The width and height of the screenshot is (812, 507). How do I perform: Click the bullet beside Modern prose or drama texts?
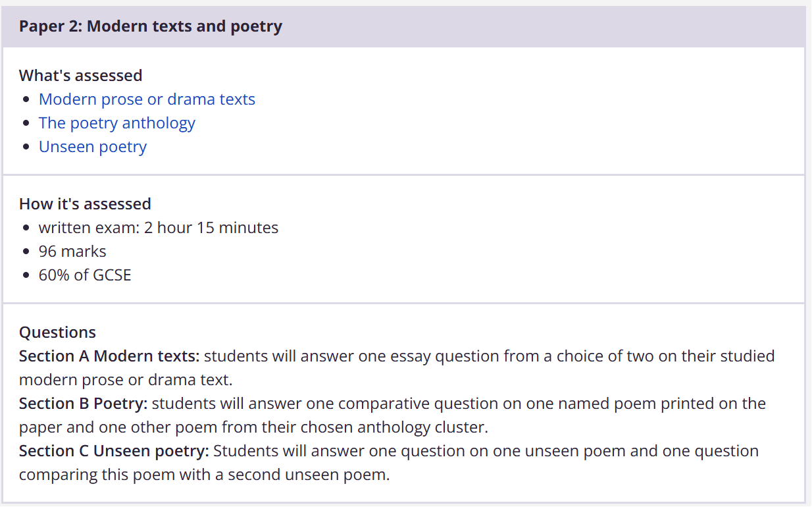point(26,100)
